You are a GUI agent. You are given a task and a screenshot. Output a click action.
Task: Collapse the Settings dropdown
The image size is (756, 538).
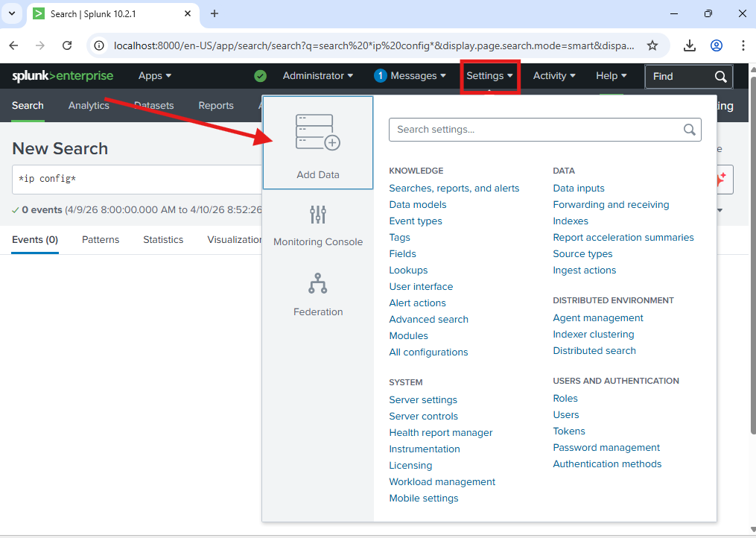[x=489, y=76]
